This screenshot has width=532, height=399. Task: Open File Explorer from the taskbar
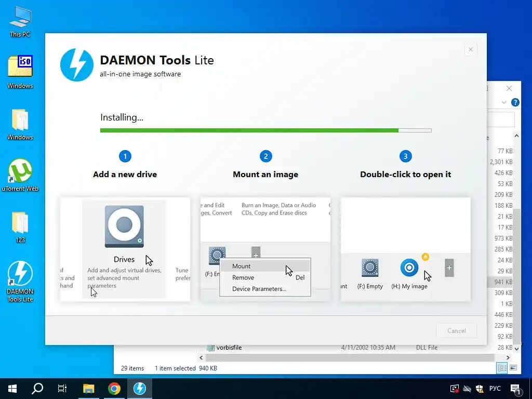tap(89, 389)
